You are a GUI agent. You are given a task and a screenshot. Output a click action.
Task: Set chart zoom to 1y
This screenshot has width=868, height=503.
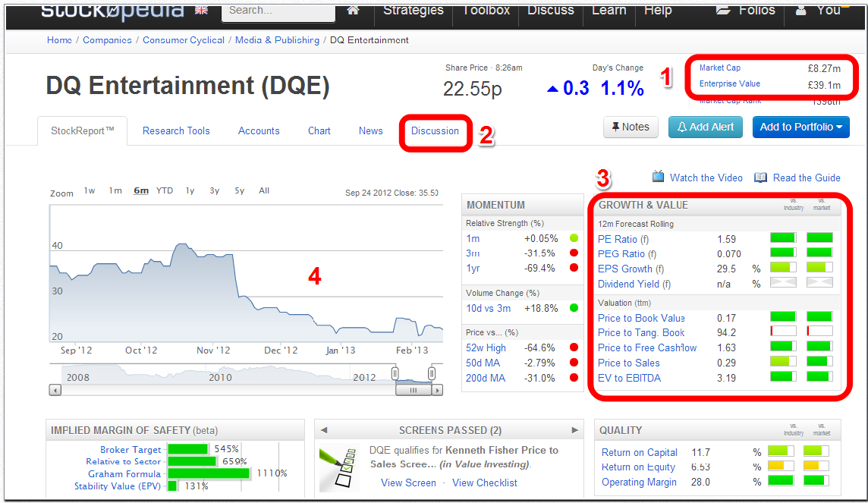click(x=190, y=190)
